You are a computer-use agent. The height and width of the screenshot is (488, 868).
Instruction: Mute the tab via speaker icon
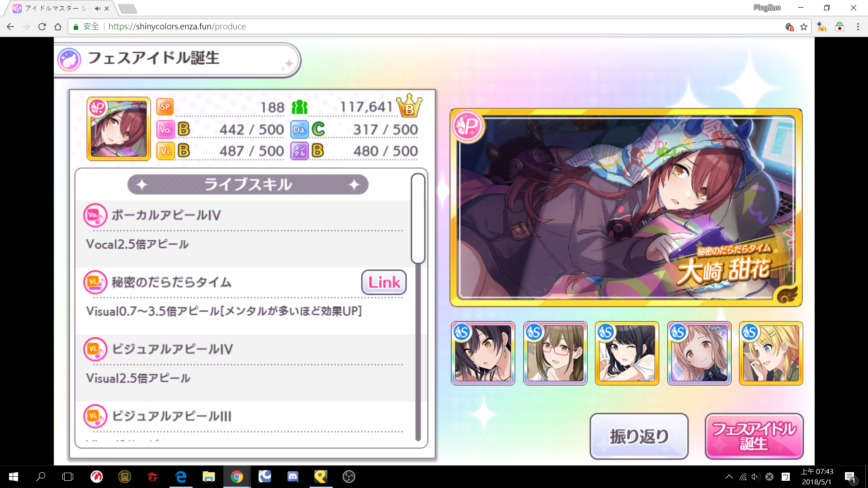tap(98, 8)
